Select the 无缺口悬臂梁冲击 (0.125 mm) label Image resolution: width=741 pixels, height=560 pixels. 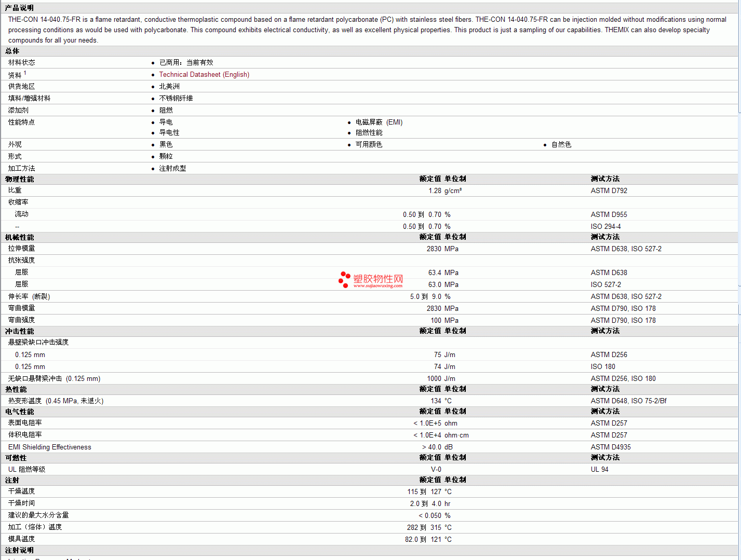55,378
